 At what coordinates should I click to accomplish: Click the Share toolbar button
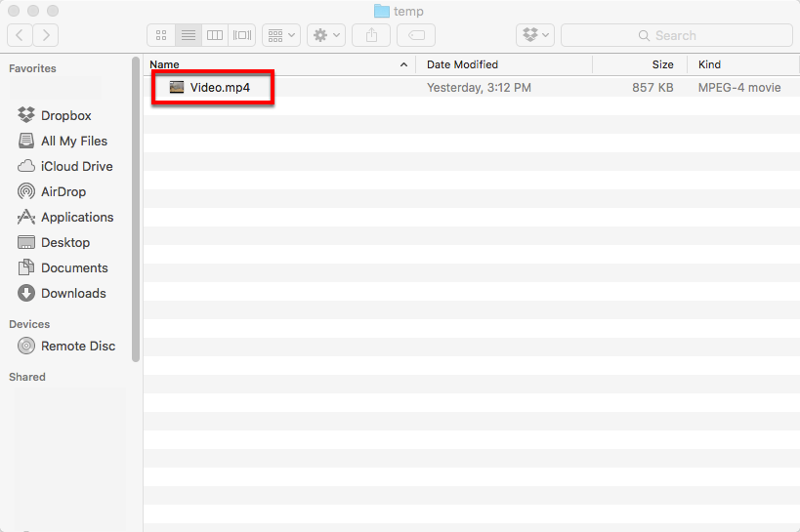pos(371,35)
